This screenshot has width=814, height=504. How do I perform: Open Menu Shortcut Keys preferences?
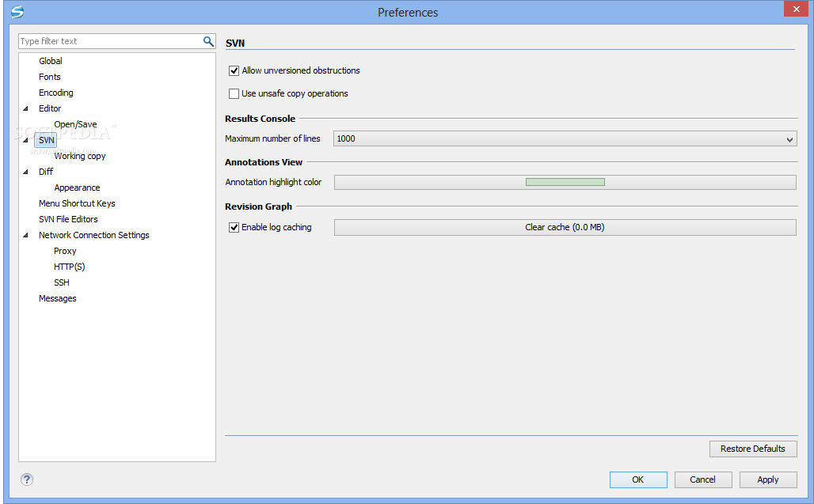(x=77, y=203)
